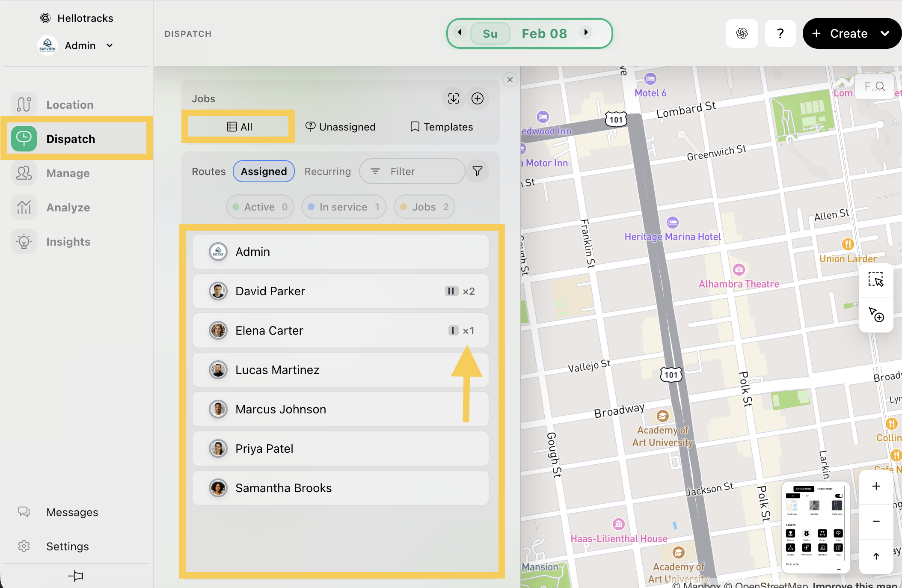Click the add waypoint cursor tool
This screenshot has width=902, height=588.
click(x=876, y=315)
